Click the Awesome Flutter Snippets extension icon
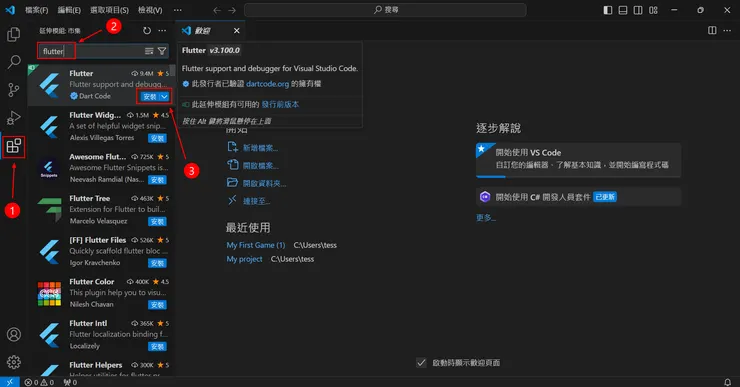The height and width of the screenshot is (387, 740). click(49, 168)
